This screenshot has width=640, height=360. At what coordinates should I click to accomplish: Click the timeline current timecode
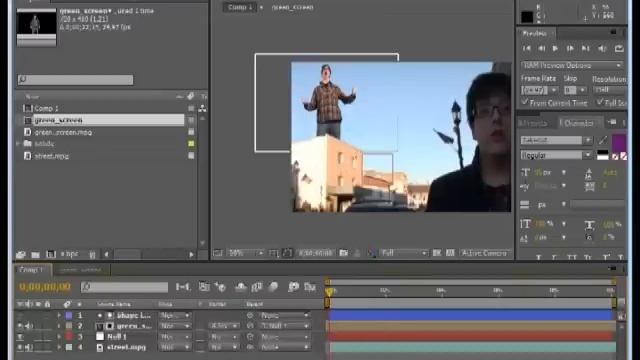(x=45, y=287)
